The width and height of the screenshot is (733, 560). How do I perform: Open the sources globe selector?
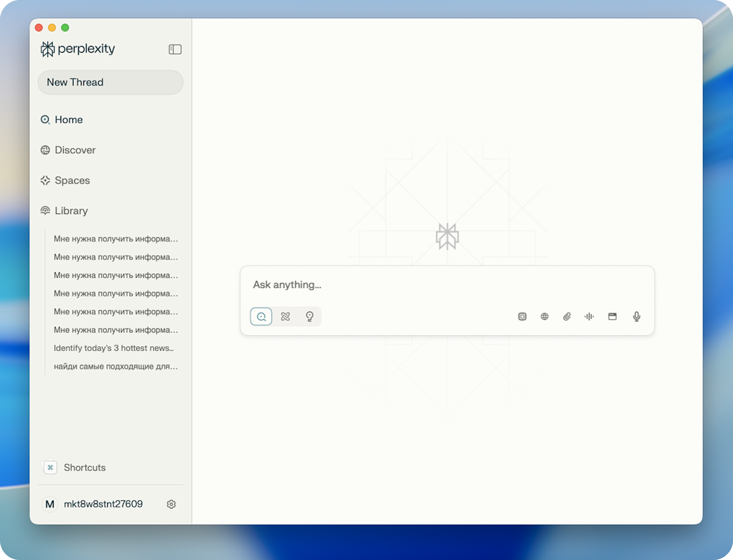point(544,316)
